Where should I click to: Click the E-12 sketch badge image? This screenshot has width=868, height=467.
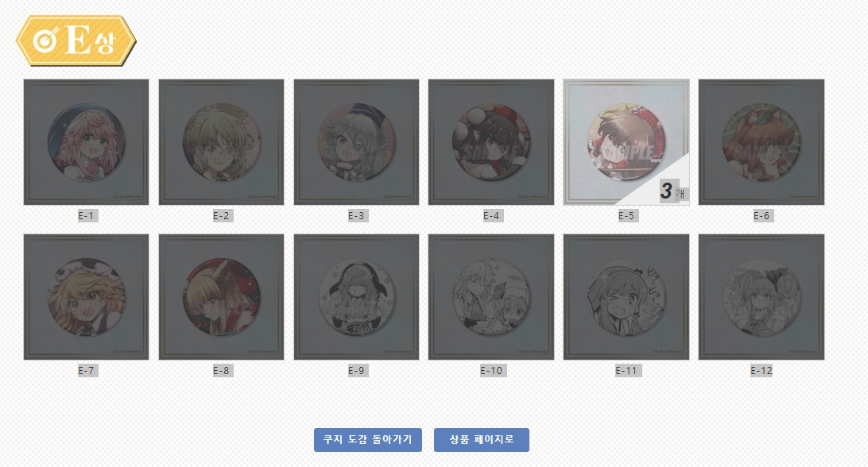761,297
